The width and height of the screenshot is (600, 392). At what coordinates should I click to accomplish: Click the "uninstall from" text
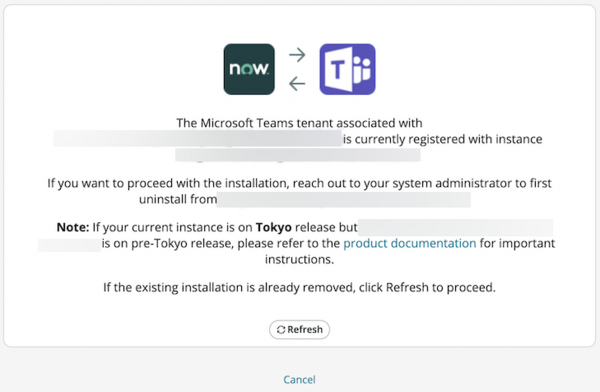coord(178,199)
